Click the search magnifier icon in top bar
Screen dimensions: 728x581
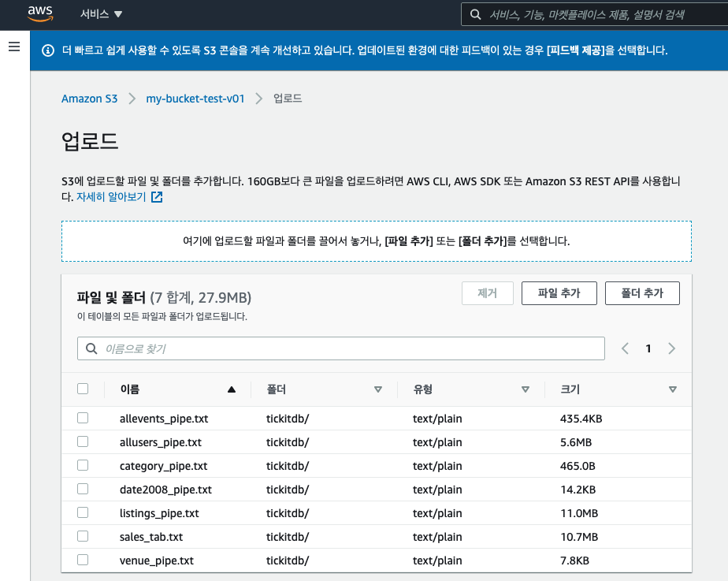475,14
